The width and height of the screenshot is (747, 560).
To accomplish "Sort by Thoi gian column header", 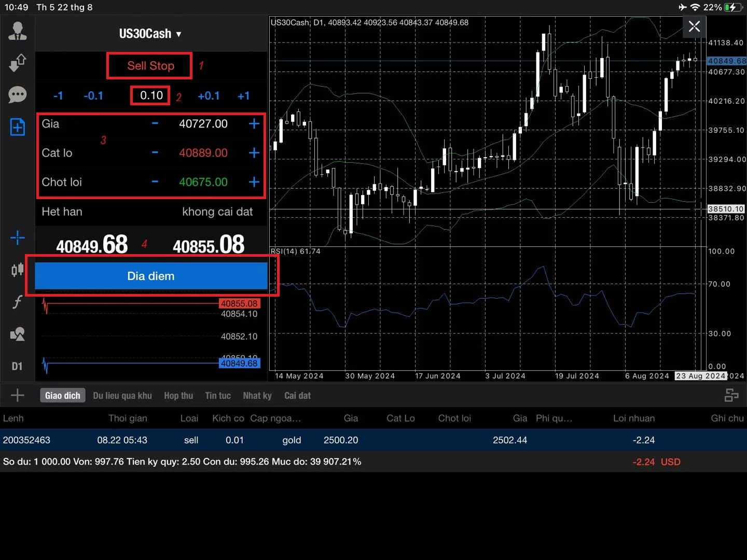I will point(128,418).
